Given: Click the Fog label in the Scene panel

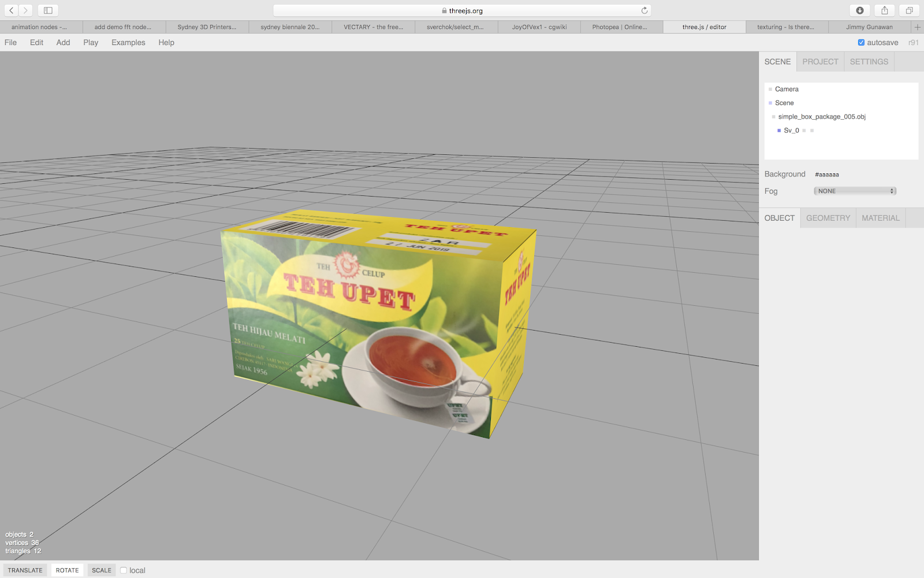Looking at the screenshot, I should pos(771,191).
